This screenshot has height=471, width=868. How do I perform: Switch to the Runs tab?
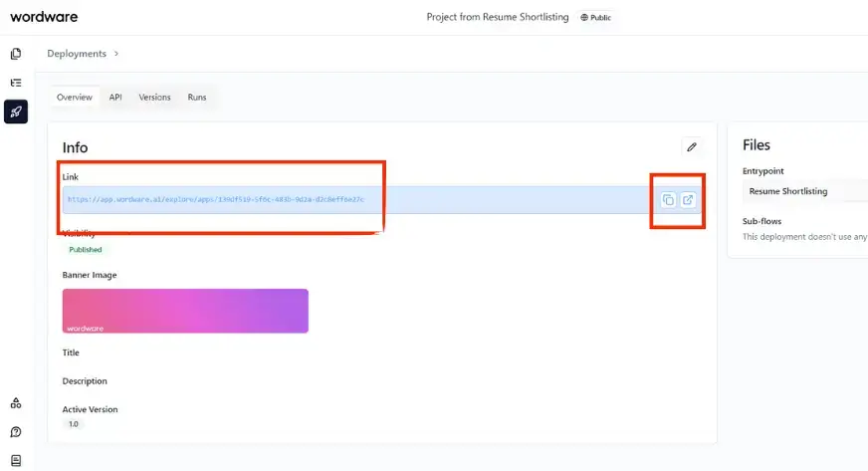point(196,97)
